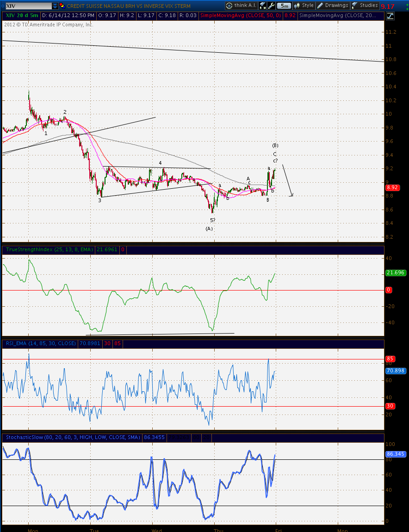409x532 pixels.
Task: Click the red-yellow symbol link color icon
Action: pos(62,6)
